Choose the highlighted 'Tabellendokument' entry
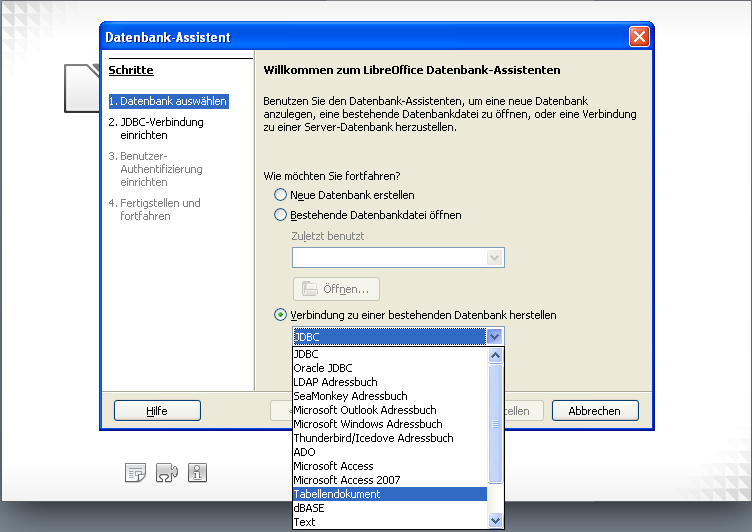Screen dimensions: 752x532 [x=390, y=494]
